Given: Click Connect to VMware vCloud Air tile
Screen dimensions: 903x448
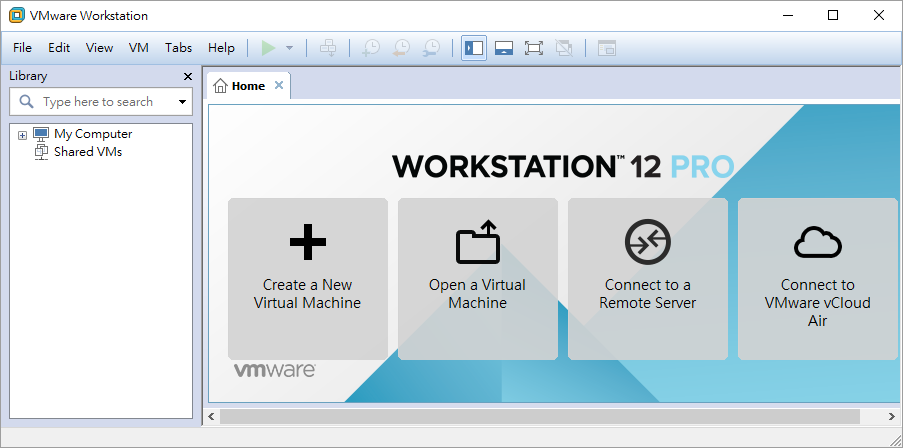Looking at the screenshot, I should pyautogui.click(x=818, y=279).
